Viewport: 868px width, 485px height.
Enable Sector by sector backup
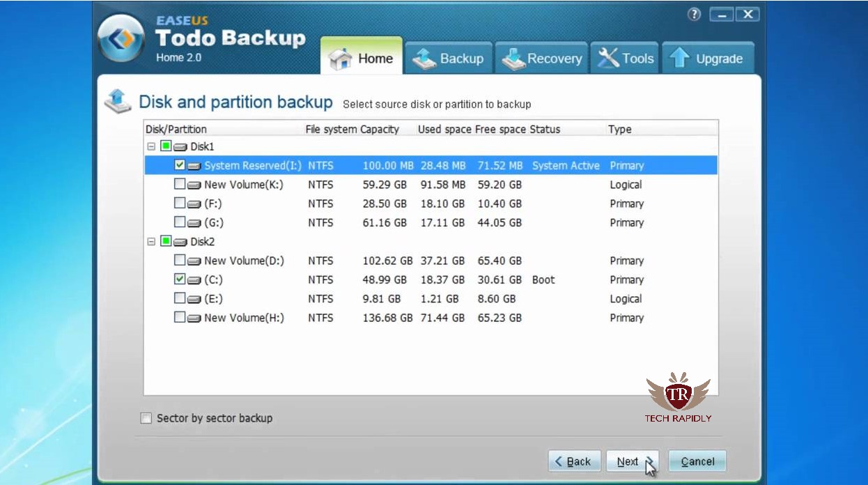point(146,418)
